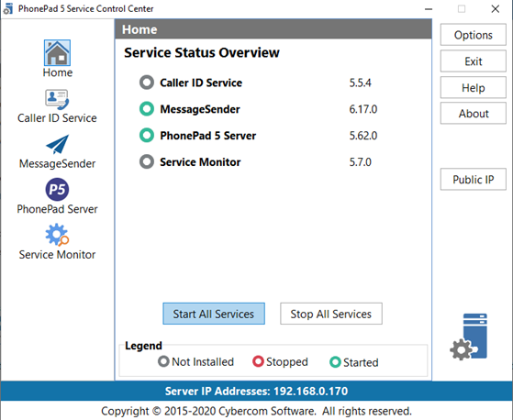
Task: Click the server gear icon at bottom right
Action: point(469,337)
